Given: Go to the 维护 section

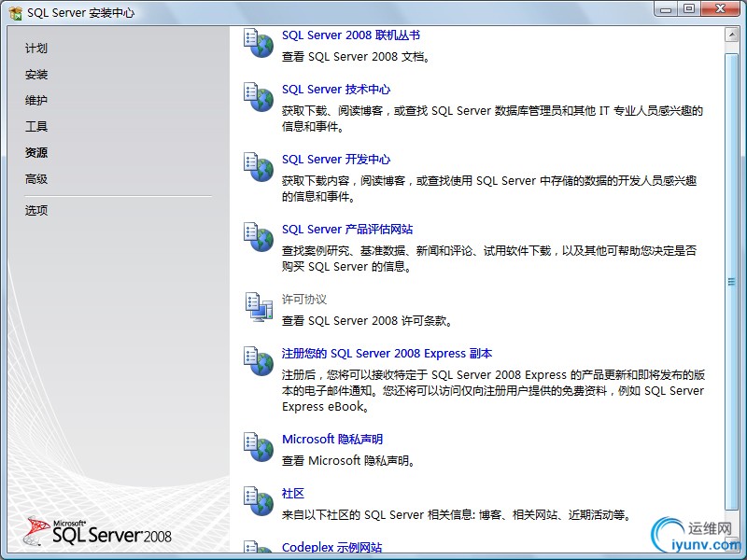Looking at the screenshot, I should pos(36,100).
